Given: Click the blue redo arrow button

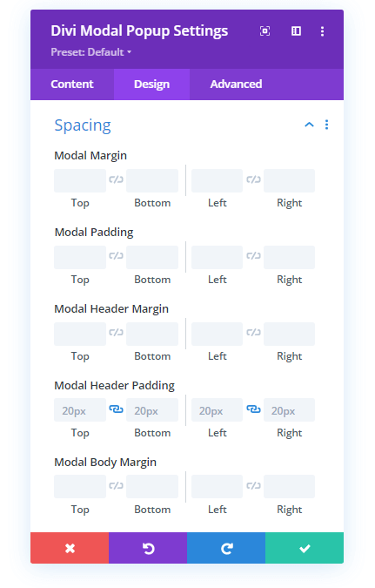Looking at the screenshot, I should 226,548.
